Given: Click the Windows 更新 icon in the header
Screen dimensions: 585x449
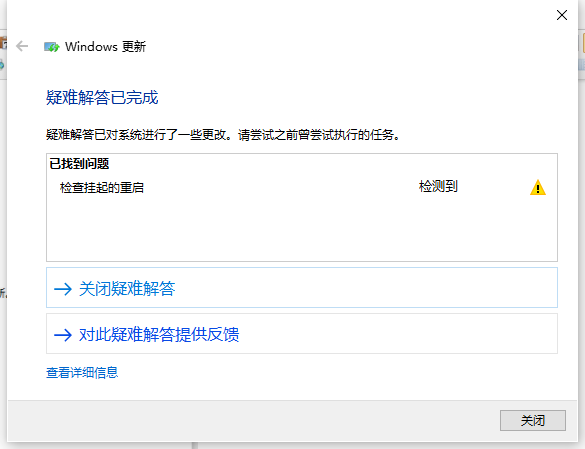Looking at the screenshot, I should click(x=51, y=47).
